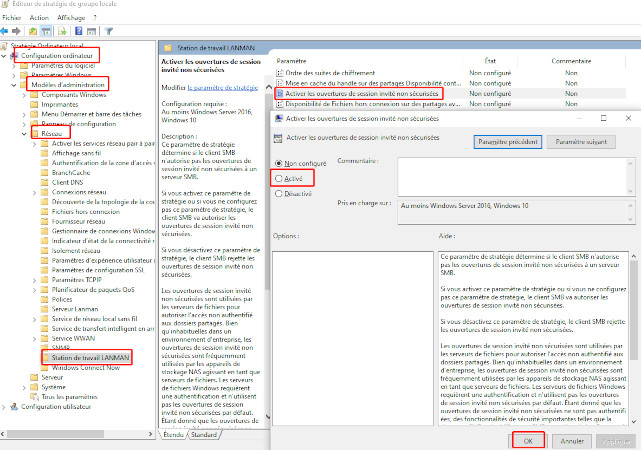
Task: Click the Configuration ordinateur computer icon
Action: click(x=14, y=56)
